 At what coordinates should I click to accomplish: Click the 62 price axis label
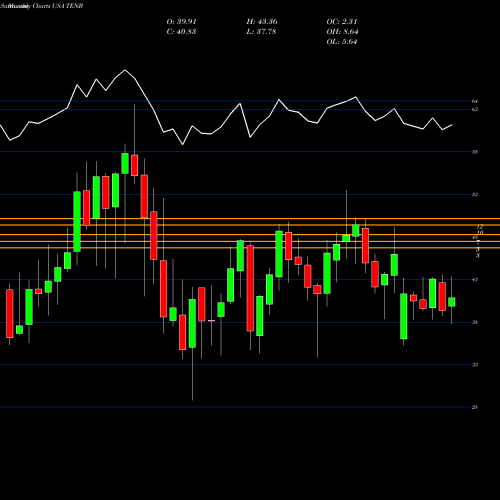475,109
